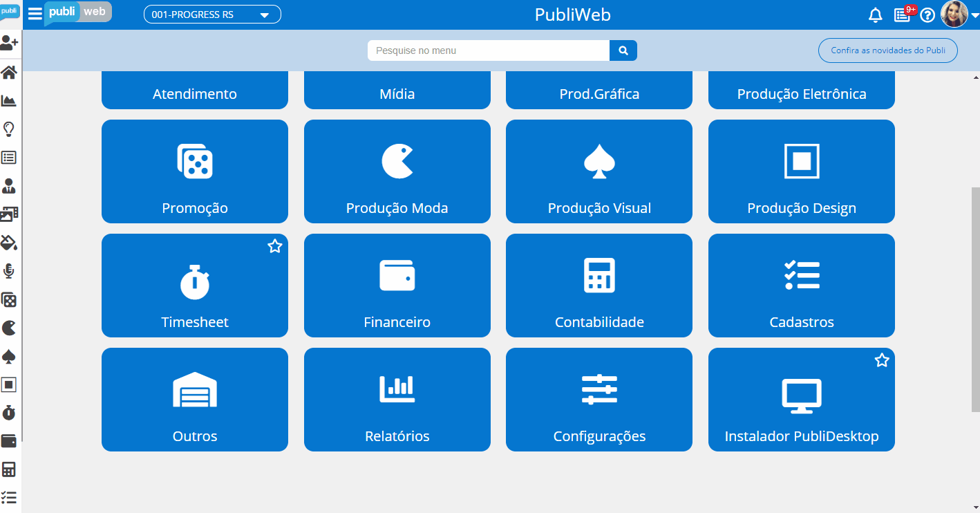
Task: Open the Produção Visual tile
Action: pyautogui.click(x=599, y=171)
